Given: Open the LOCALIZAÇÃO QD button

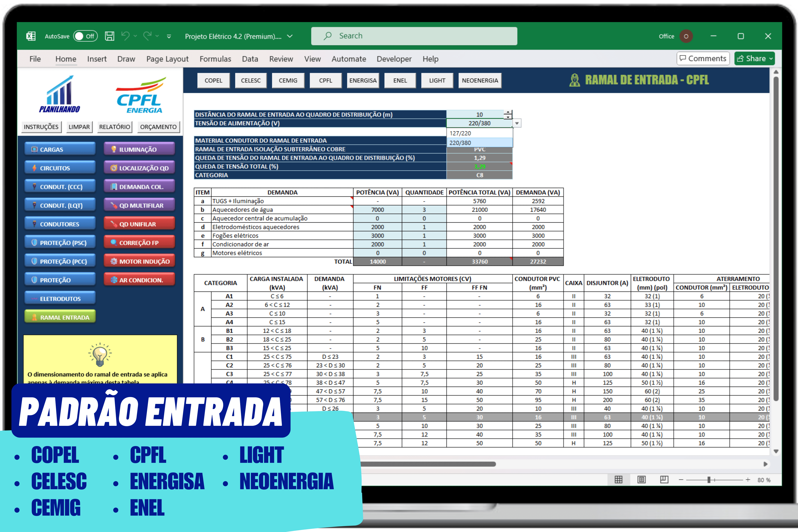Looking at the screenshot, I should [139, 168].
